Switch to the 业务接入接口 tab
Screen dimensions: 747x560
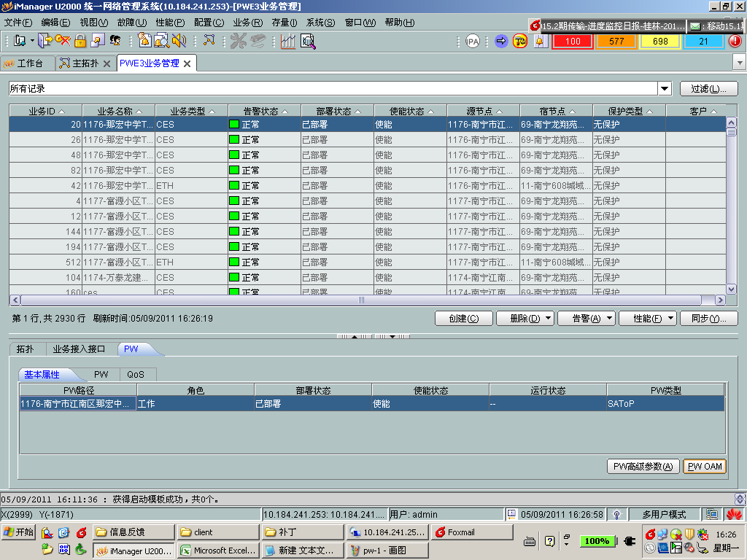point(80,349)
